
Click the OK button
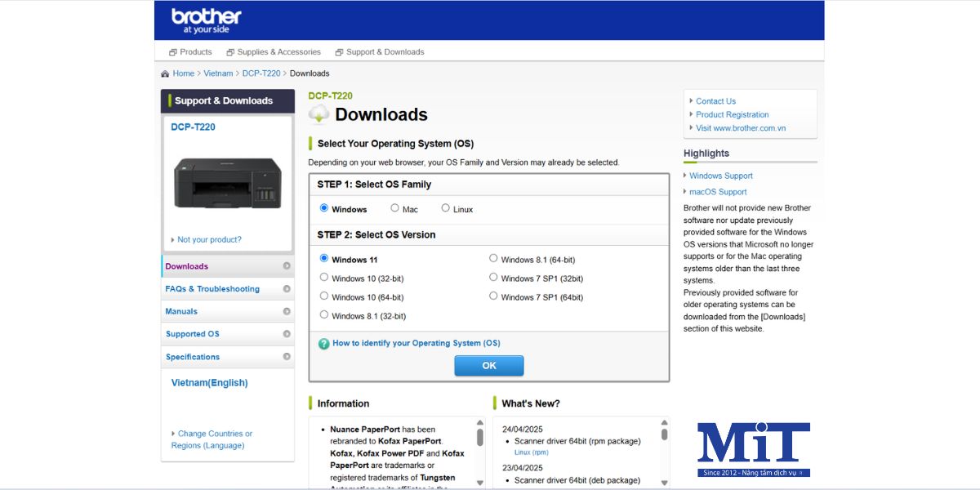489,366
